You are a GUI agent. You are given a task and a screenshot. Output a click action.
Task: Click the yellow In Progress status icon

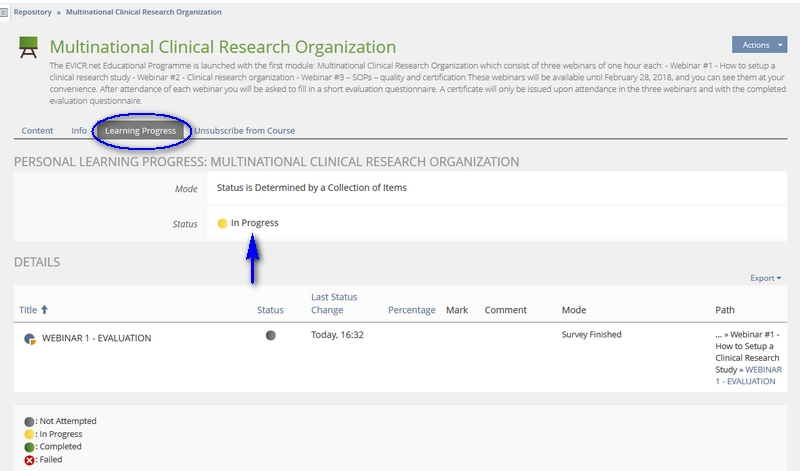(x=222, y=223)
